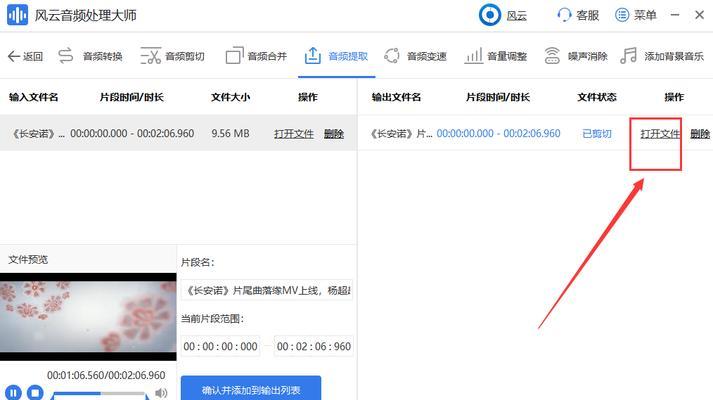The height and width of the screenshot is (400, 713).
Task: Open the 噪声消除 tab
Action: pos(576,56)
